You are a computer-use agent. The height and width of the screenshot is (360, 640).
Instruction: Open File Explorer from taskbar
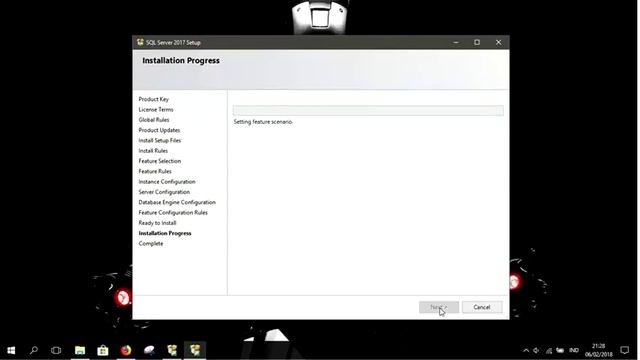[80, 350]
